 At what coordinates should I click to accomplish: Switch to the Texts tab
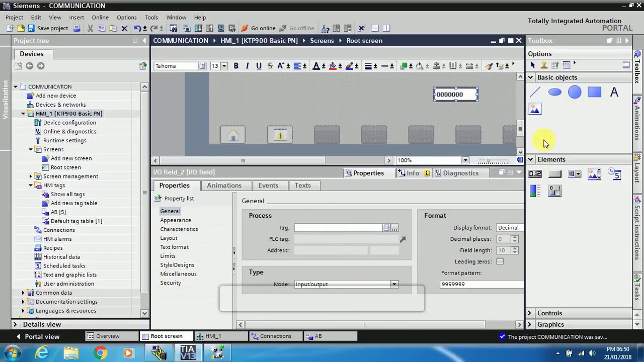[302, 186]
